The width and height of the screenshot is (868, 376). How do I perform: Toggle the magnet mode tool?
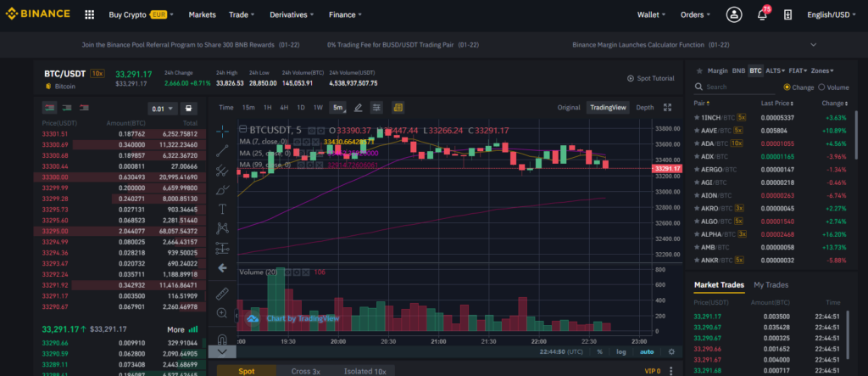(222, 339)
